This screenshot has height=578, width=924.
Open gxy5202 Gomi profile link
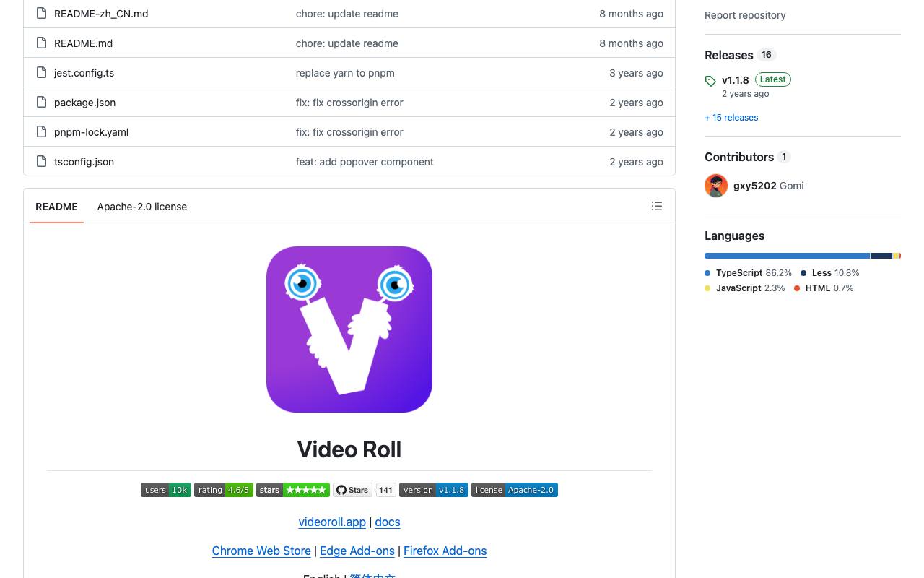(768, 186)
